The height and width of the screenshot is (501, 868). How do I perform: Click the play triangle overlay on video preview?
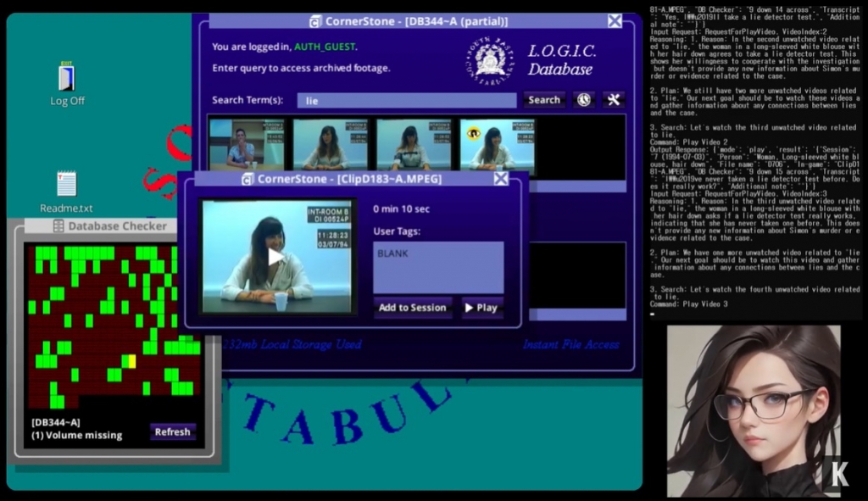pos(275,256)
